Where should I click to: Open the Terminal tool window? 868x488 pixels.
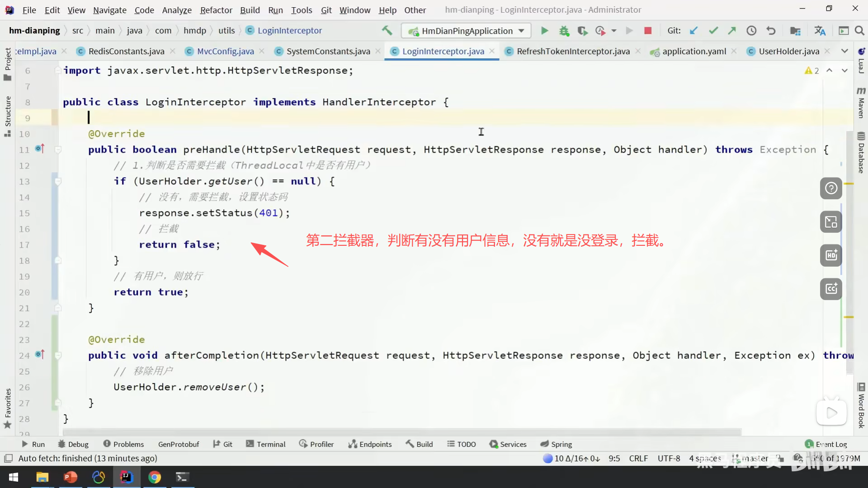tap(265, 444)
